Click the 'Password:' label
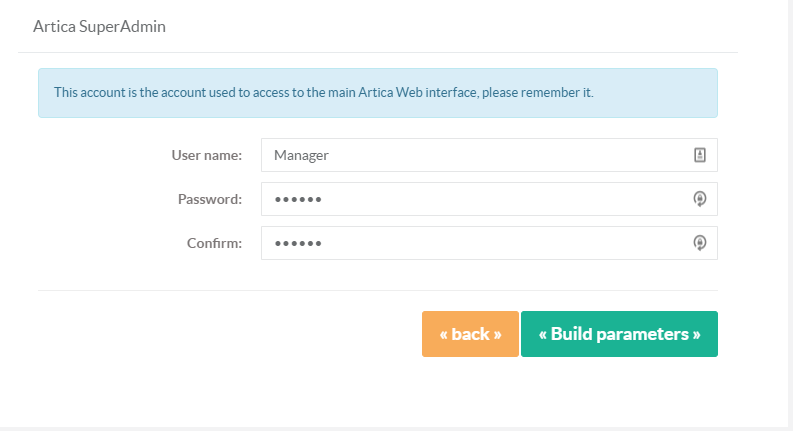The height and width of the screenshot is (431, 793). [210, 199]
